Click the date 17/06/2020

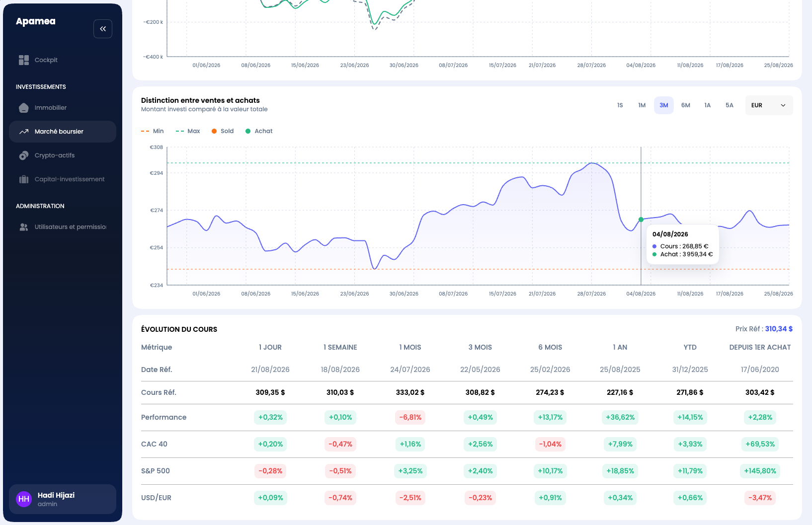760,370
